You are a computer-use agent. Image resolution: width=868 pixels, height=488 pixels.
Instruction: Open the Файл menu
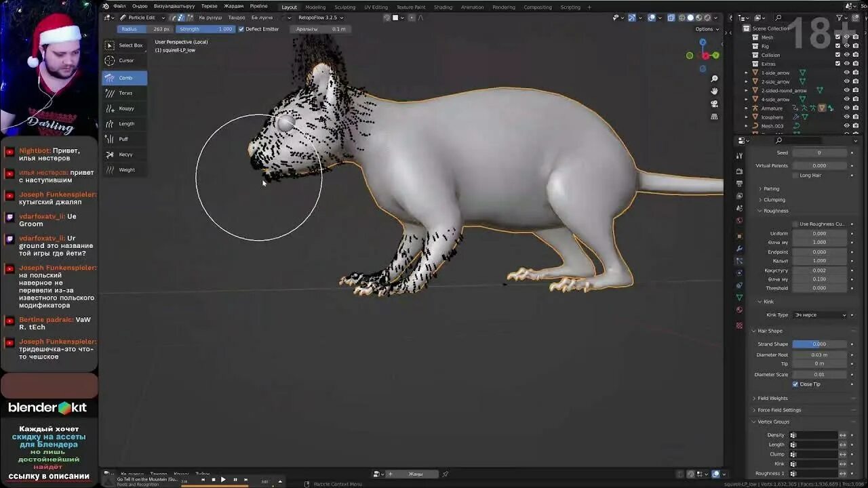(x=119, y=7)
